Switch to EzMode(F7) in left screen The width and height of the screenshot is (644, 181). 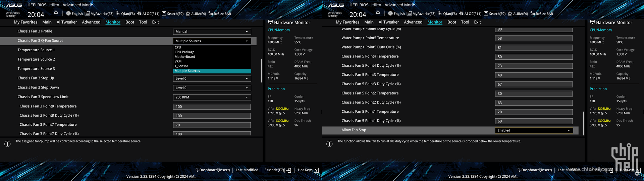(278, 170)
